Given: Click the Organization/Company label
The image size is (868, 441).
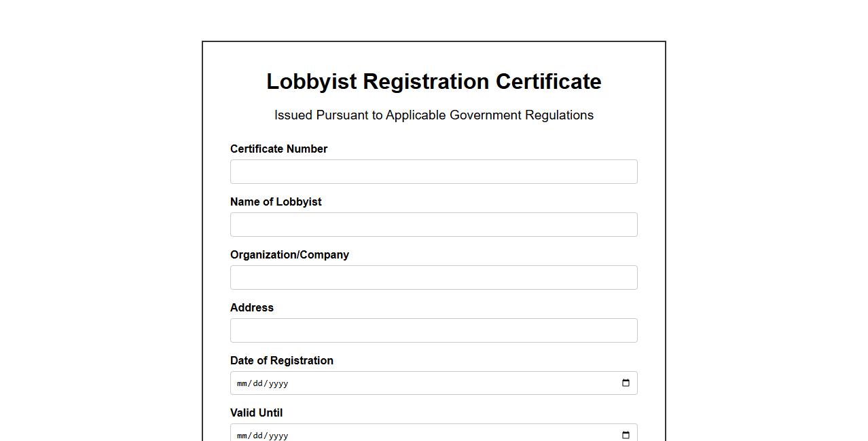Looking at the screenshot, I should tap(289, 254).
